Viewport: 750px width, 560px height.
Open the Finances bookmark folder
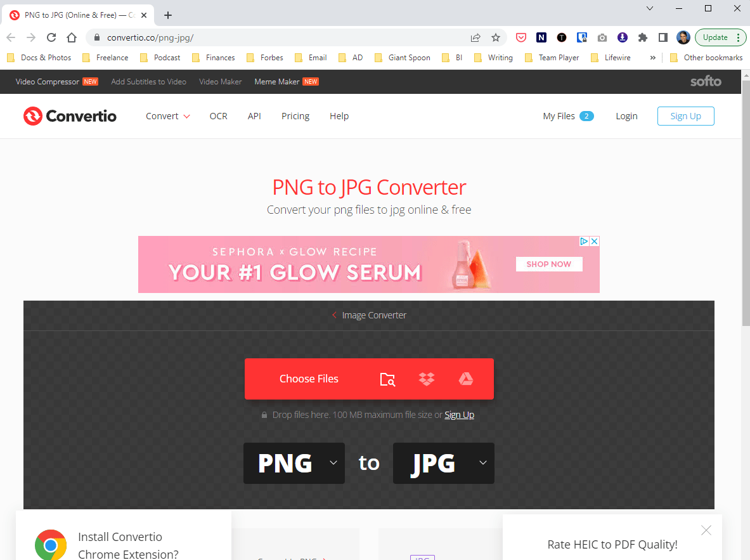click(x=213, y=58)
